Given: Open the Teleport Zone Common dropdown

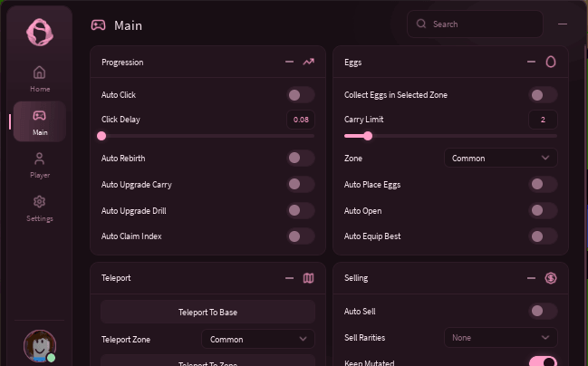Looking at the screenshot, I should pos(258,339).
